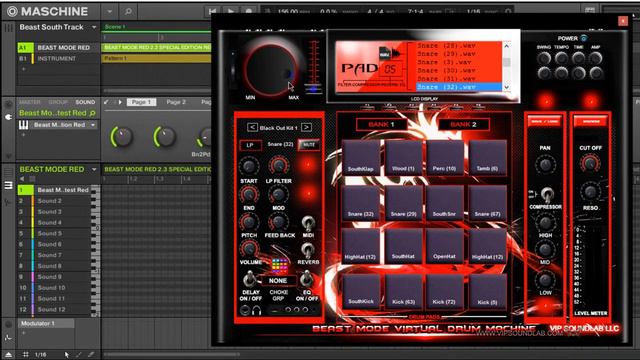Trigger the Tamb (6) drum pad
Screen dimensions: 640x360
point(487,158)
